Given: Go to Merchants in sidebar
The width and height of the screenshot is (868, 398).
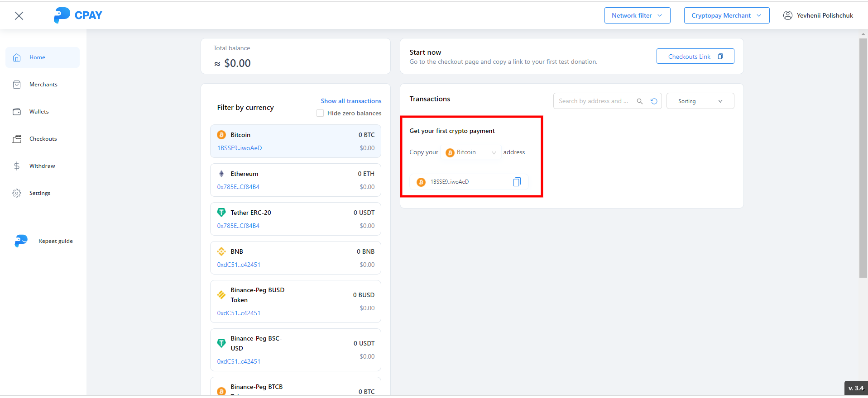Looking at the screenshot, I should click(x=43, y=85).
